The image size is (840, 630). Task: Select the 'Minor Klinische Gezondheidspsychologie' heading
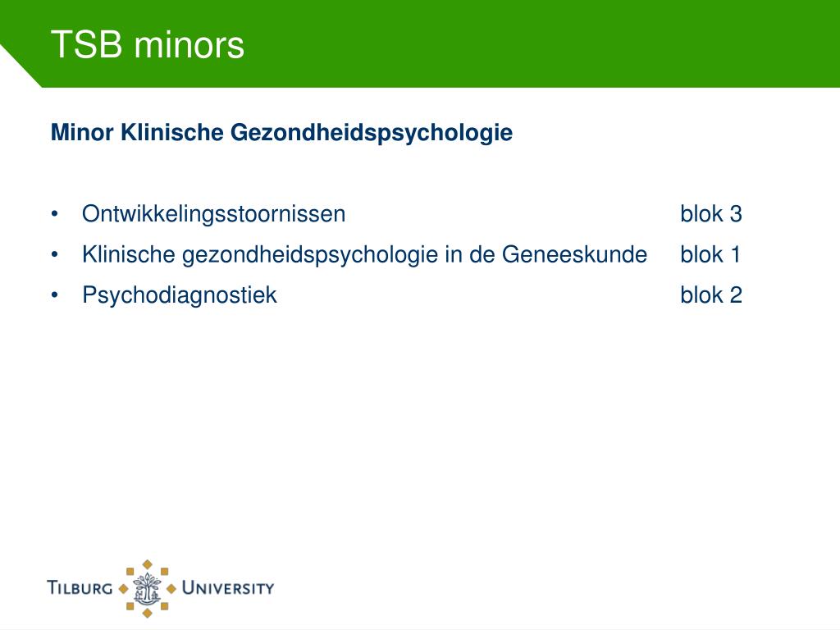pos(281,132)
